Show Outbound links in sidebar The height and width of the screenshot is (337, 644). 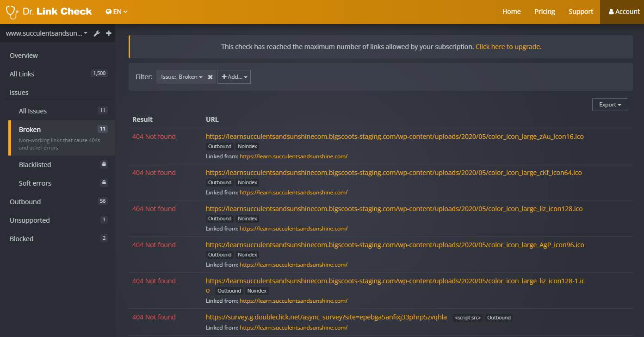point(25,202)
